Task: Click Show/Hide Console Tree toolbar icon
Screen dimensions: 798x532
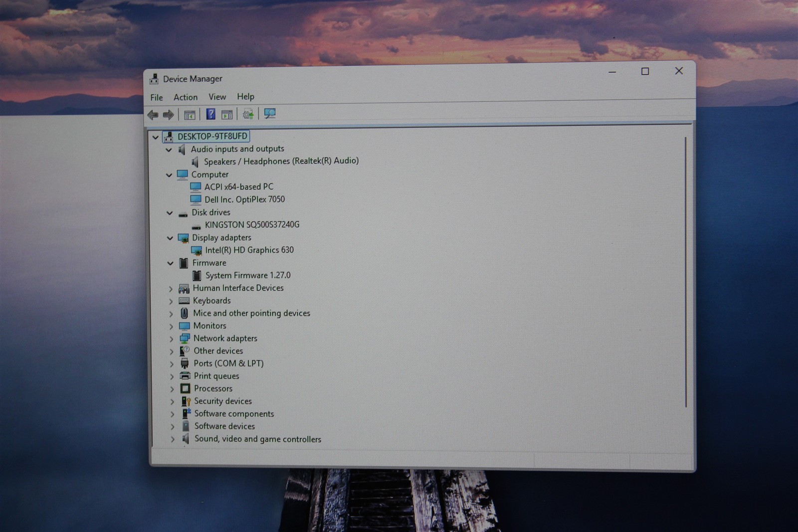Action: [x=190, y=115]
